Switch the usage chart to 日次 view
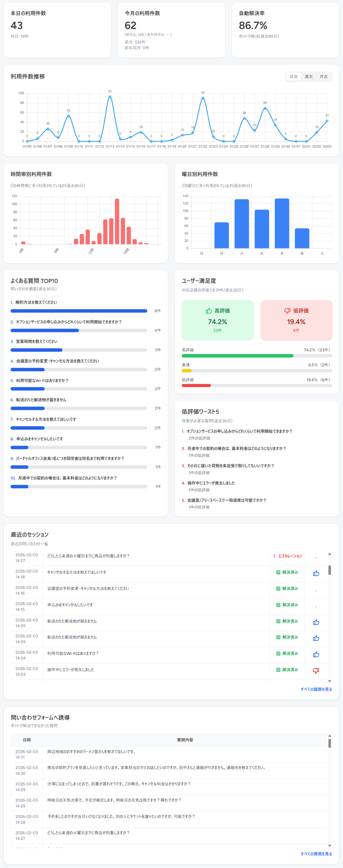Image resolution: width=343 pixels, height=868 pixels. point(294,77)
